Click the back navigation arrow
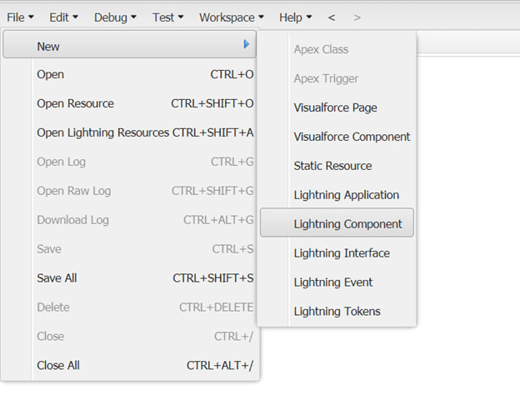The height and width of the screenshot is (420, 520). [332, 17]
